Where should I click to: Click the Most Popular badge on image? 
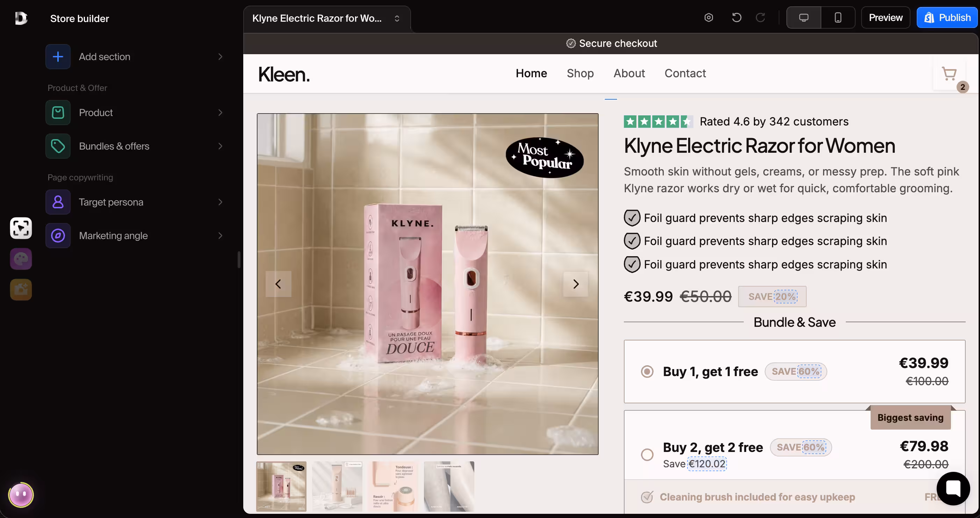click(x=545, y=157)
